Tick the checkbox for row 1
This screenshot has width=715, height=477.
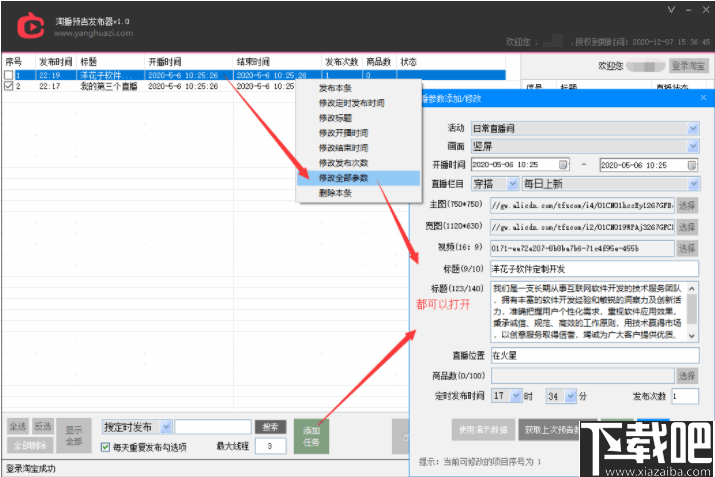tap(9, 75)
